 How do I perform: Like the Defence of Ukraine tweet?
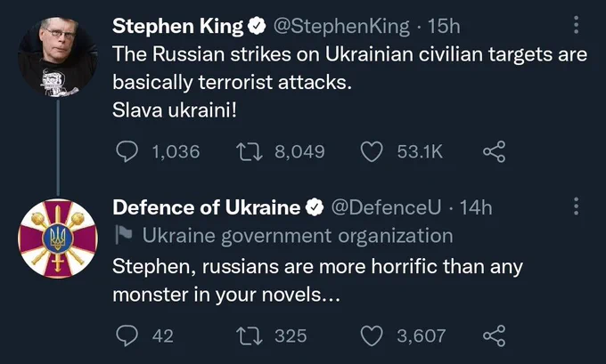tap(372, 336)
